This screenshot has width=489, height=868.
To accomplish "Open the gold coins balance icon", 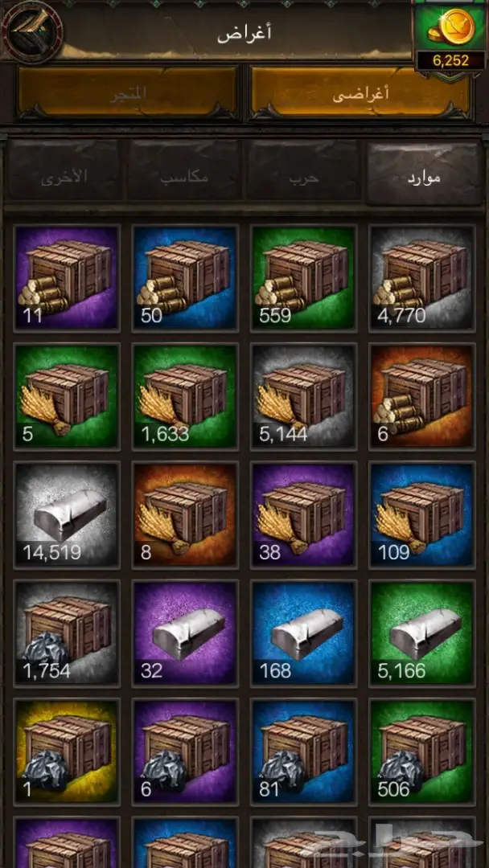I will pos(449,27).
